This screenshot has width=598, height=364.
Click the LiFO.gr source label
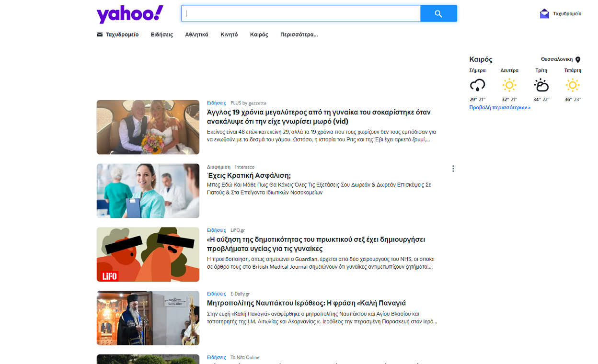[x=238, y=230]
